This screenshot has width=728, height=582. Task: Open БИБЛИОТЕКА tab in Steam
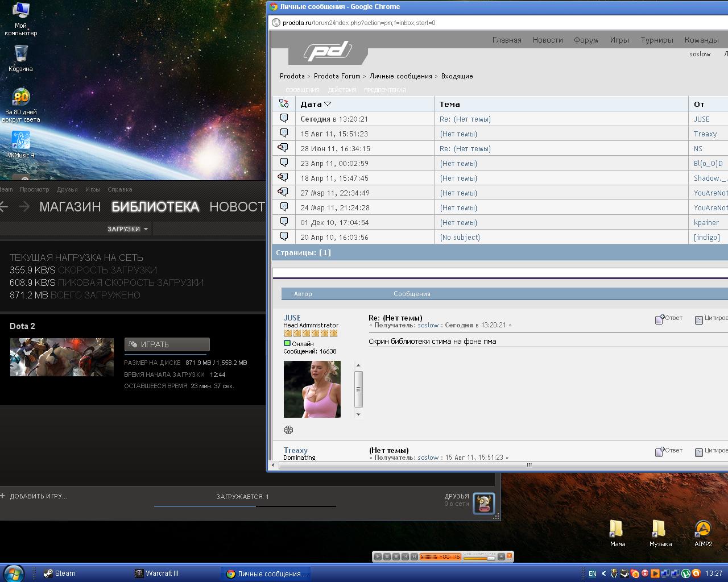[x=155, y=207]
